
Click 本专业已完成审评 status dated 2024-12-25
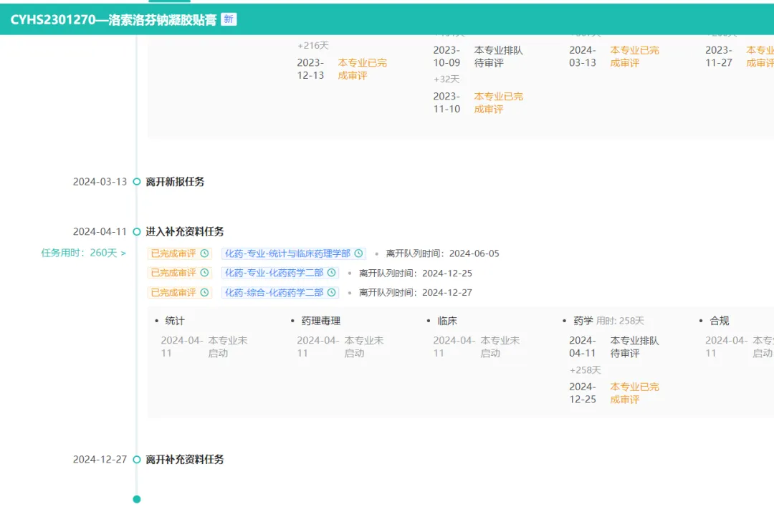[x=634, y=393]
